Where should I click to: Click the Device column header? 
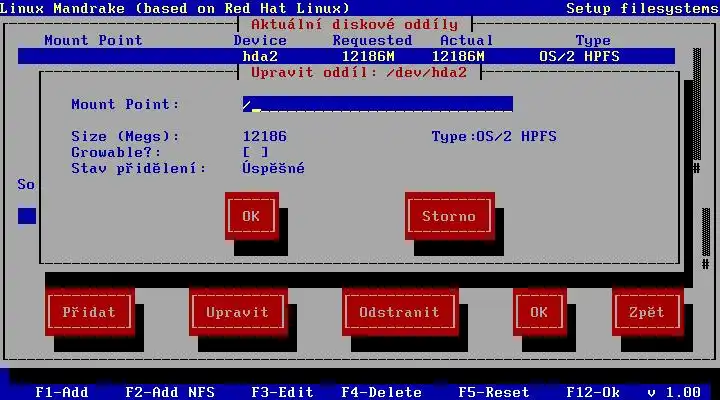pos(260,40)
